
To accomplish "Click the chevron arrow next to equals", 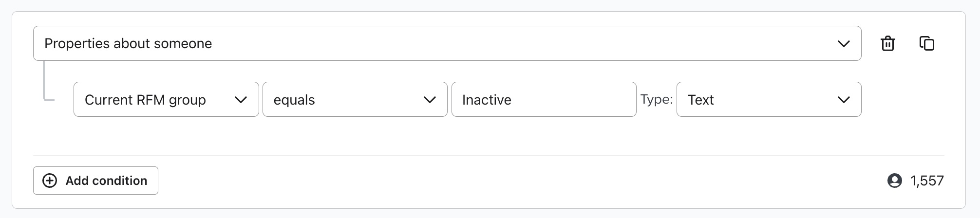I will point(429,100).
